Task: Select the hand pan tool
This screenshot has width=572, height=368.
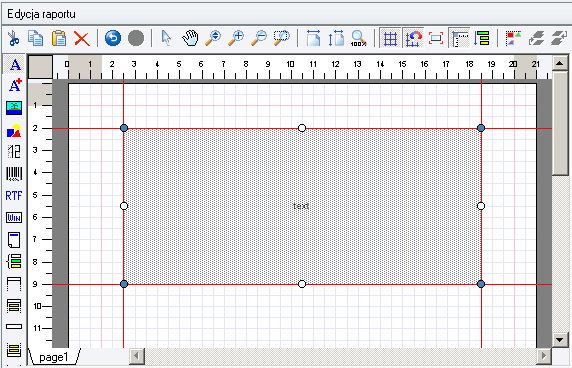Action: (190, 38)
